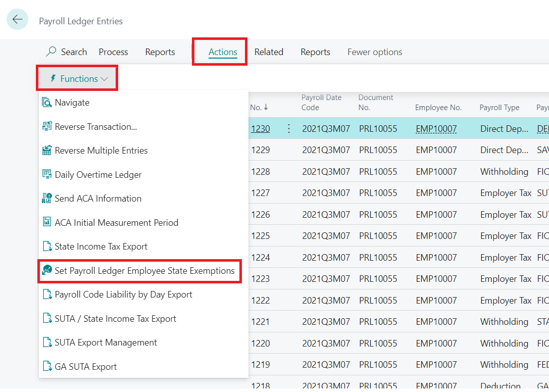Click the ACA Initial Measurement Period icon

tap(46, 222)
